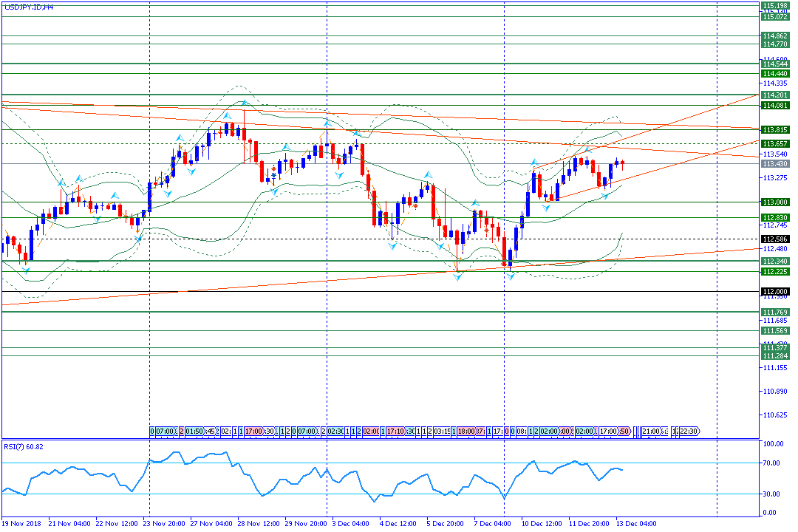Image resolution: width=798 pixels, height=532 pixels.
Task: Select the 115.198 price level label
Action: point(775,6)
